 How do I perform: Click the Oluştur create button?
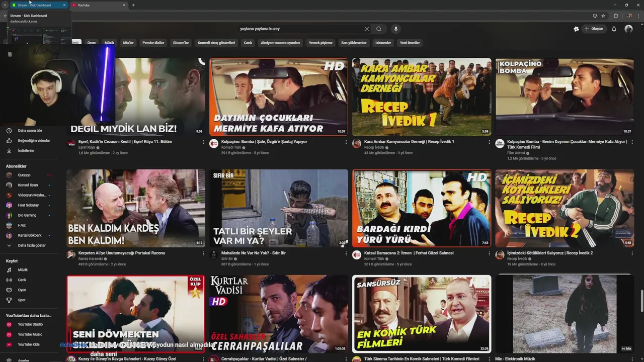pos(594,29)
